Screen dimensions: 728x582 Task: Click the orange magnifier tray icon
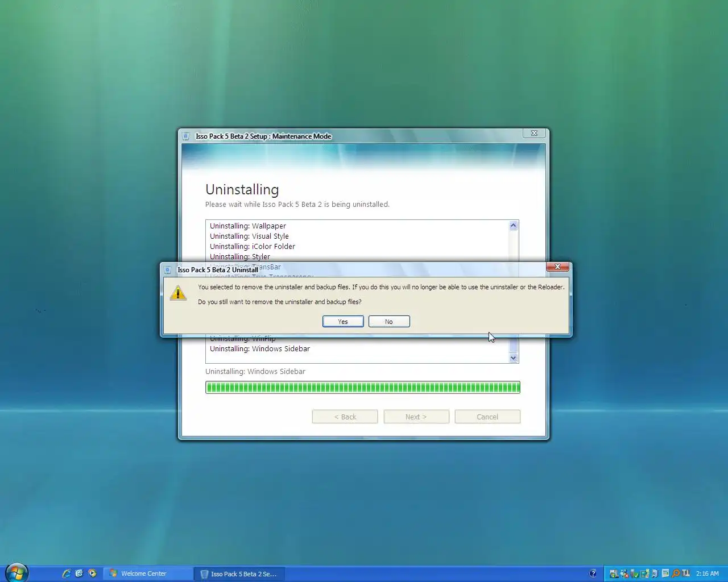[x=676, y=573]
